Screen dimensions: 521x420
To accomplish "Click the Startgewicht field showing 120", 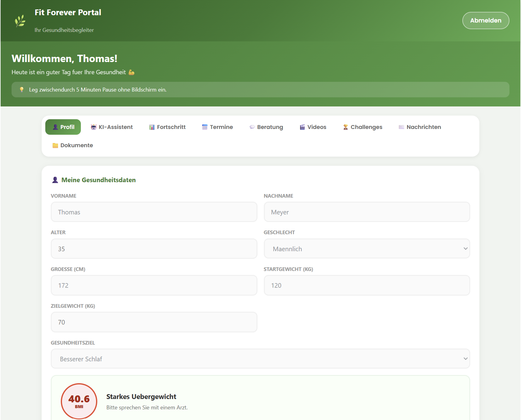I will point(367,285).
